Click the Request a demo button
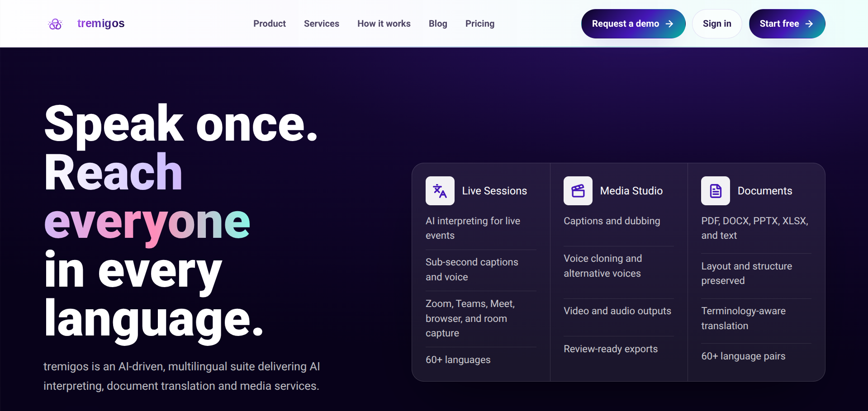868x411 pixels. (633, 24)
